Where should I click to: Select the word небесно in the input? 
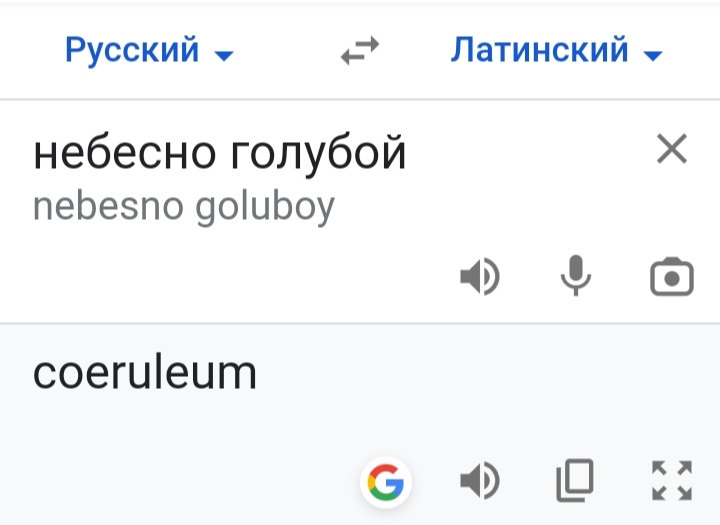(124, 152)
